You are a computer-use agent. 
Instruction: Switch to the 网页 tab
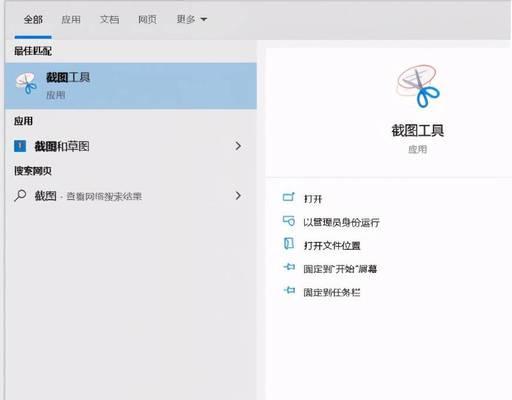(147, 20)
